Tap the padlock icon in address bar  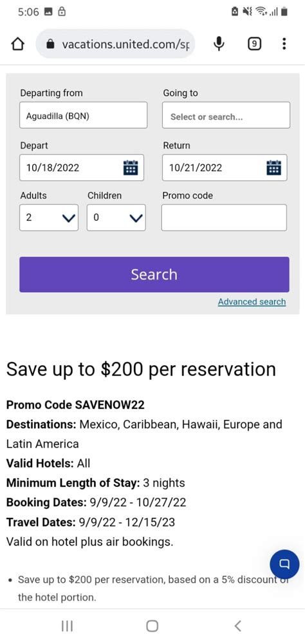tap(50, 44)
